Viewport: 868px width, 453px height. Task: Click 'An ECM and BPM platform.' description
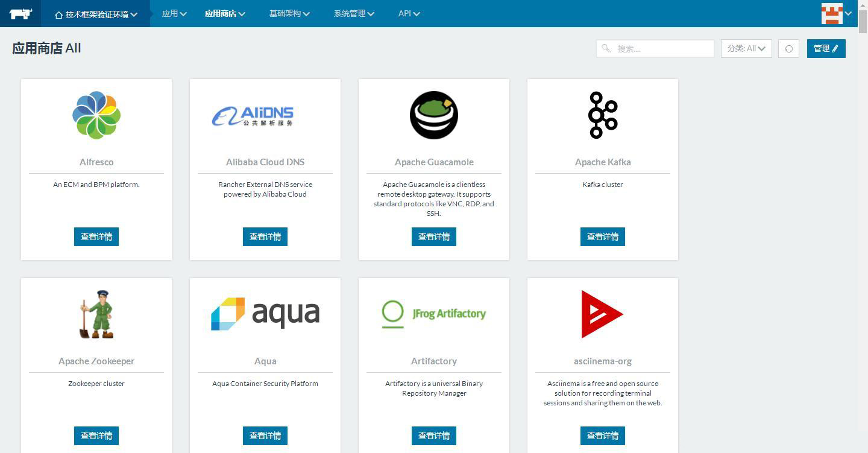point(96,185)
